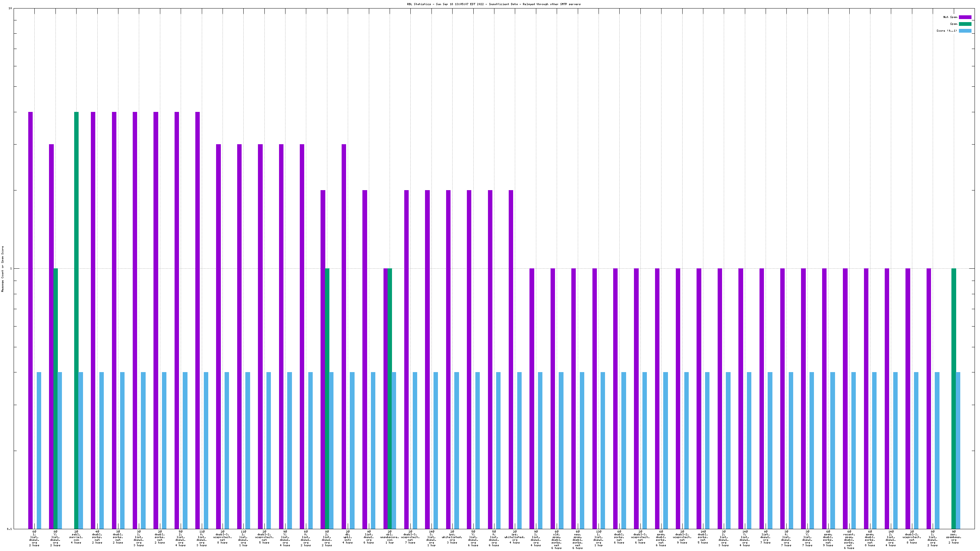Click the zen.spamhaus.org 2 hops axis label
The height and width of the screenshot is (551, 980).
(x=953, y=537)
